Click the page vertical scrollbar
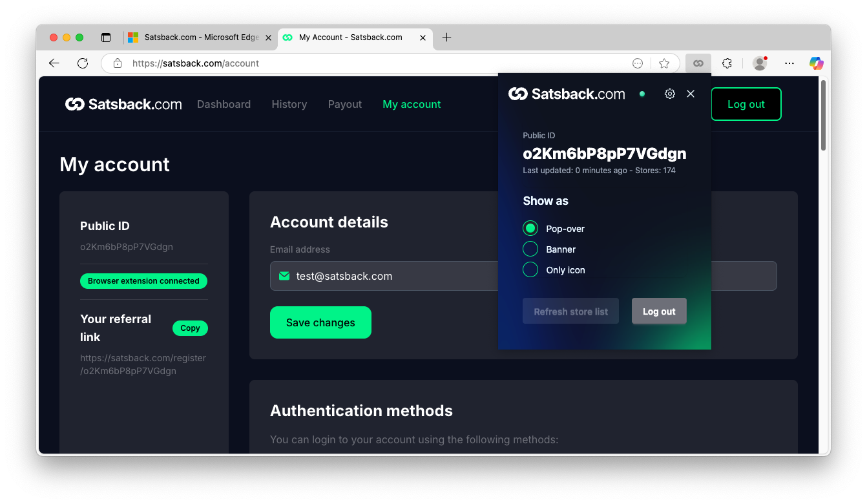Image resolution: width=867 pixels, height=504 pixels. click(823, 116)
